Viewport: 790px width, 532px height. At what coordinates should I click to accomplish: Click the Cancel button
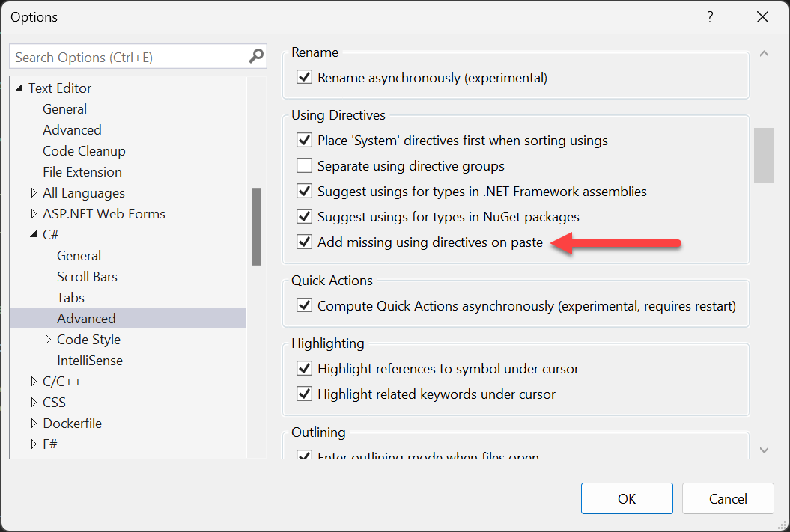pos(728,499)
